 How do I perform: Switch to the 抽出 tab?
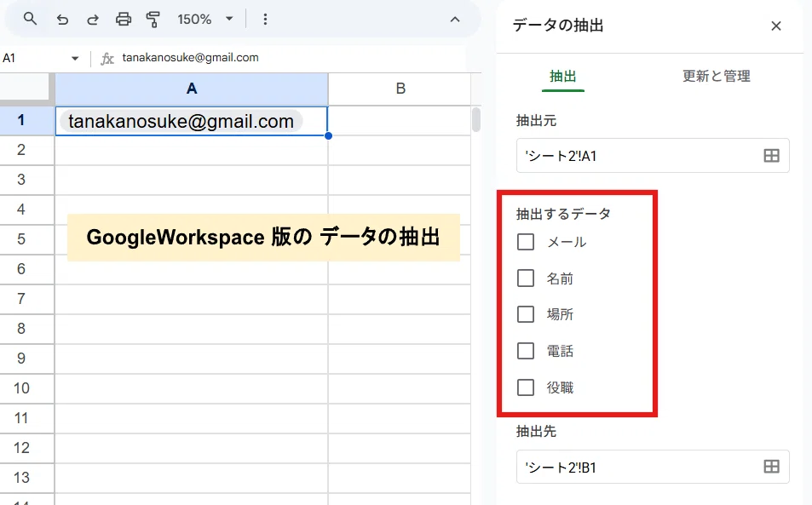coord(563,77)
